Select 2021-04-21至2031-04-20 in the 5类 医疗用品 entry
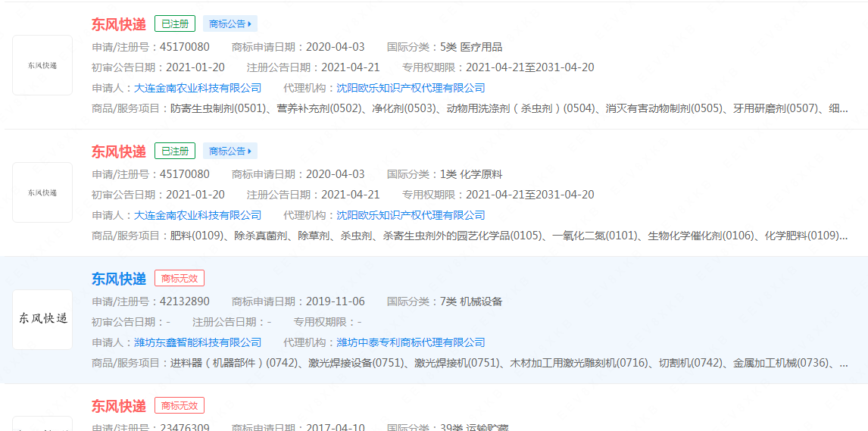 click(x=530, y=67)
